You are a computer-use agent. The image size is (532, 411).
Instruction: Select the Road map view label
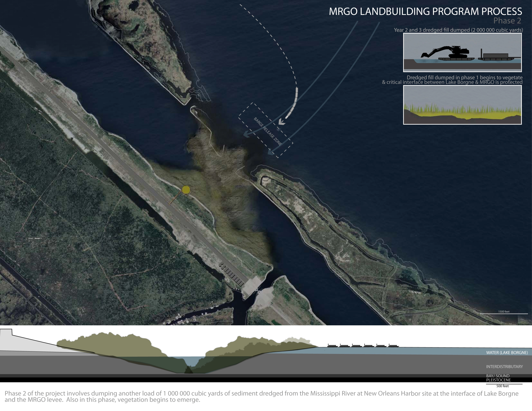30,238
